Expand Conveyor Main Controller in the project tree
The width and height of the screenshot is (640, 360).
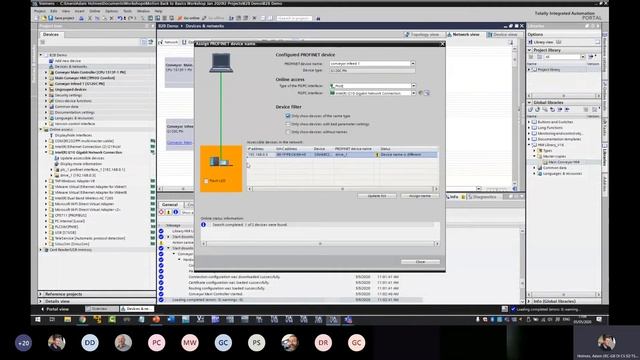[46, 72]
